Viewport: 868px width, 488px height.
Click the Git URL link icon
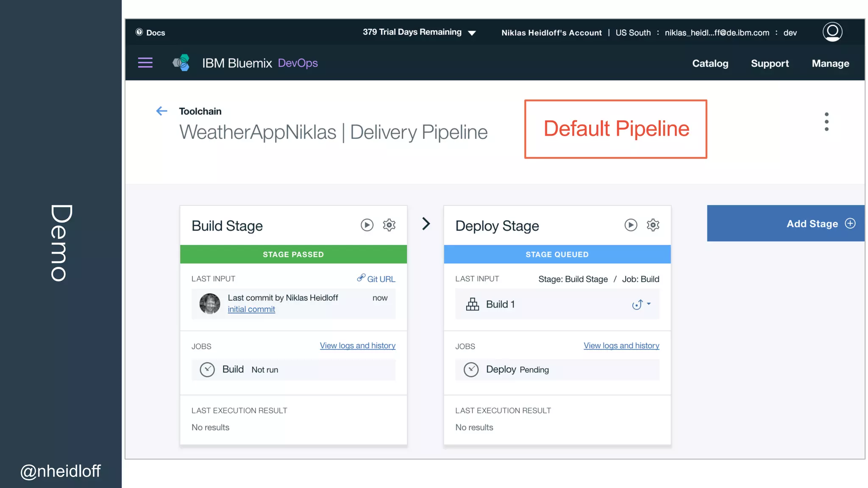[361, 278]
